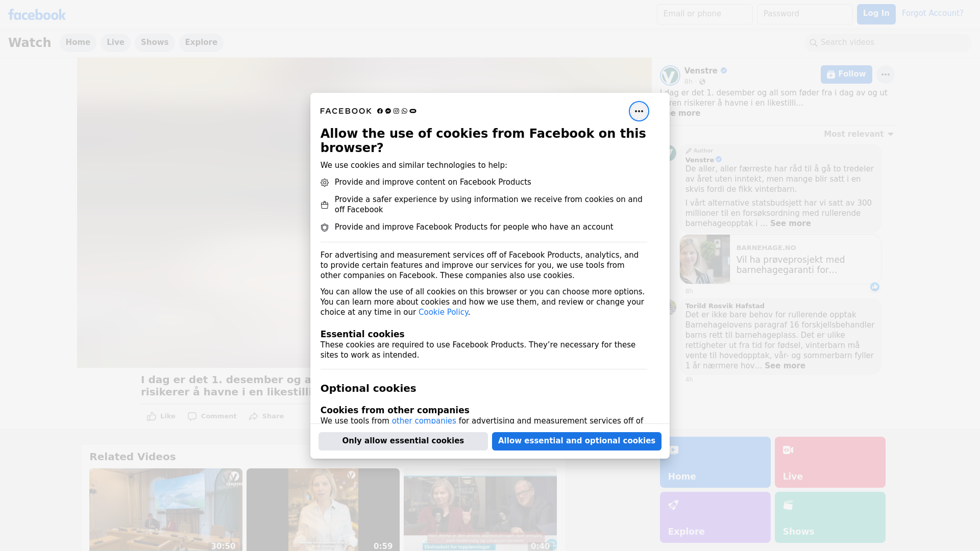Expand Torild comment See more
This screenshot has height=551, width=980.
click(x=785, y=366)
